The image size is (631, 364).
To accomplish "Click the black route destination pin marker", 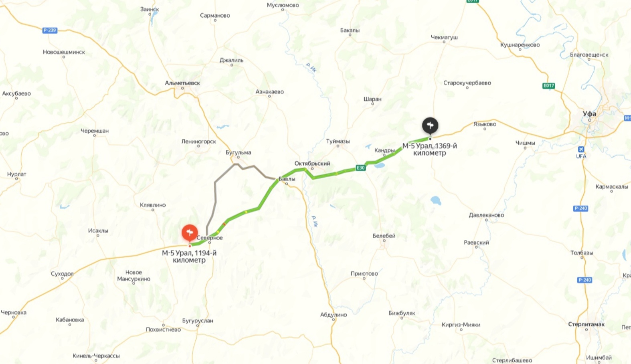I will click(x=430, y=126).
